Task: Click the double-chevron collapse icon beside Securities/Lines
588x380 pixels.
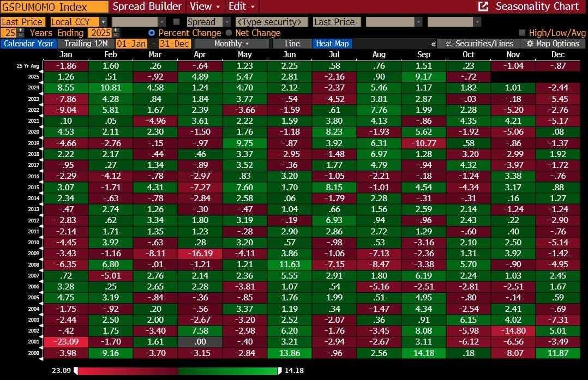Action: (434, 44)
